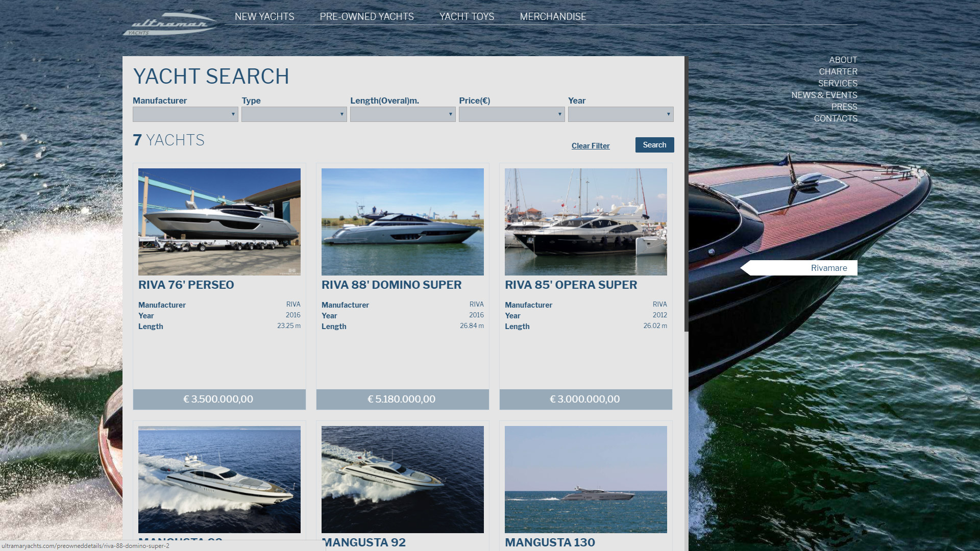Open Riva 76' Perseo photo thumbnail
Screen dimensions: 980x551
tap(219, 222)
